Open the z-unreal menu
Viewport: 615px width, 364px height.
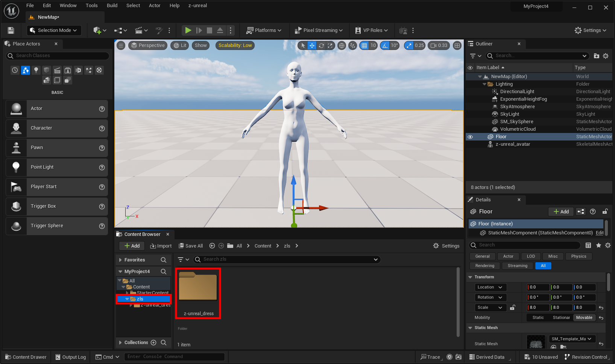pyautogui.click(x=198, y=6)
